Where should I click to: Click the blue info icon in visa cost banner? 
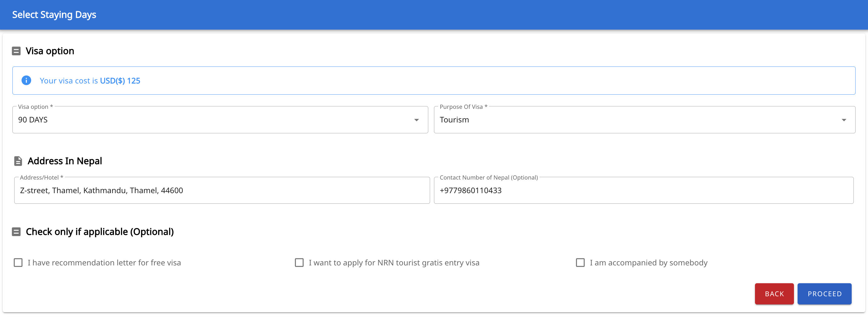pyautogui.click(x=26, y=80)
